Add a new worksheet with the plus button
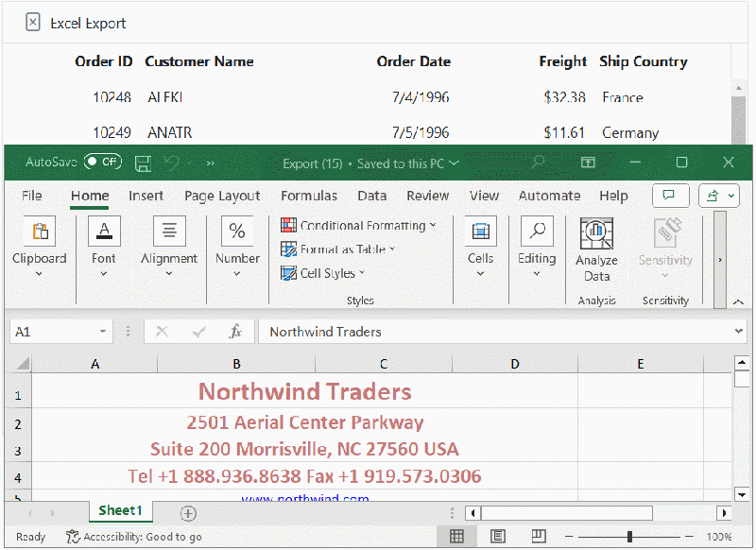Viewport: 756px width, 550px height. click(187, 513)
